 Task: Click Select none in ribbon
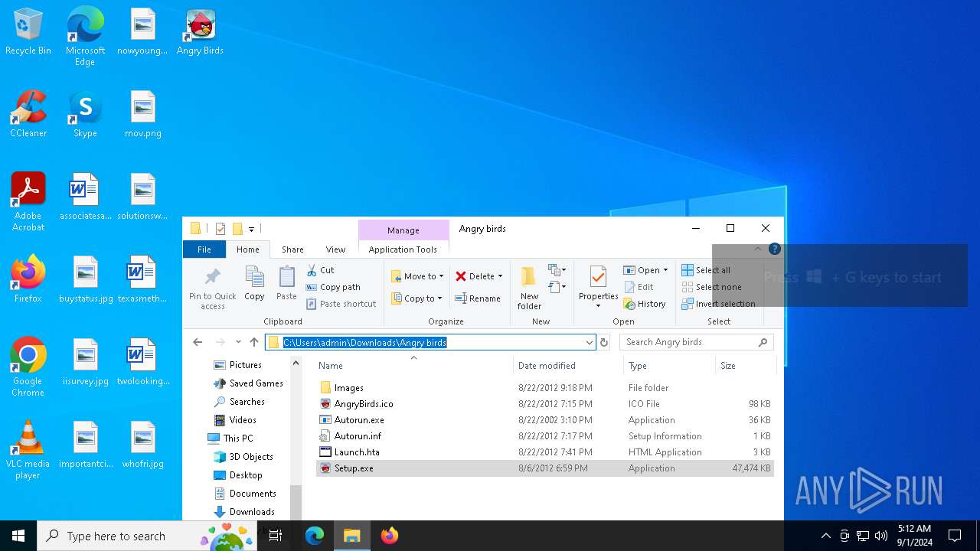[x=712, y=287]
